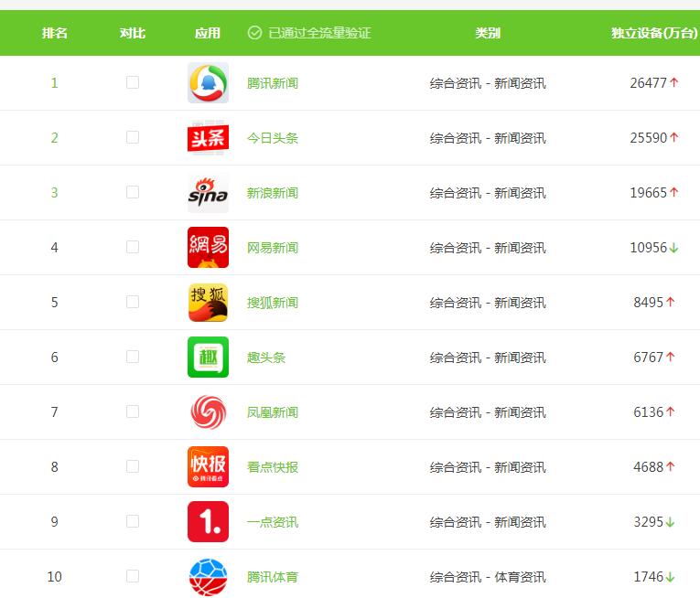The width and height of the screenshot is (700, 598).
Task: Tick the compare checkbox for 一点资讯
Action: tap(133, 521)
